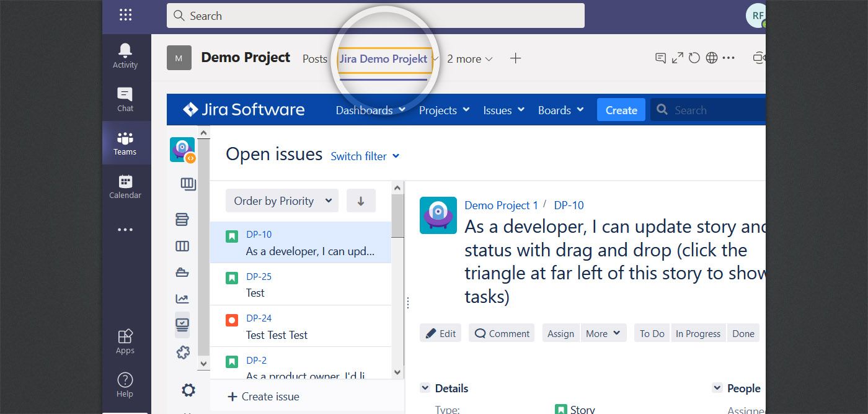Click the blue Create button
The width and height of the screenshot is (868, 414).
click(621, 110)
